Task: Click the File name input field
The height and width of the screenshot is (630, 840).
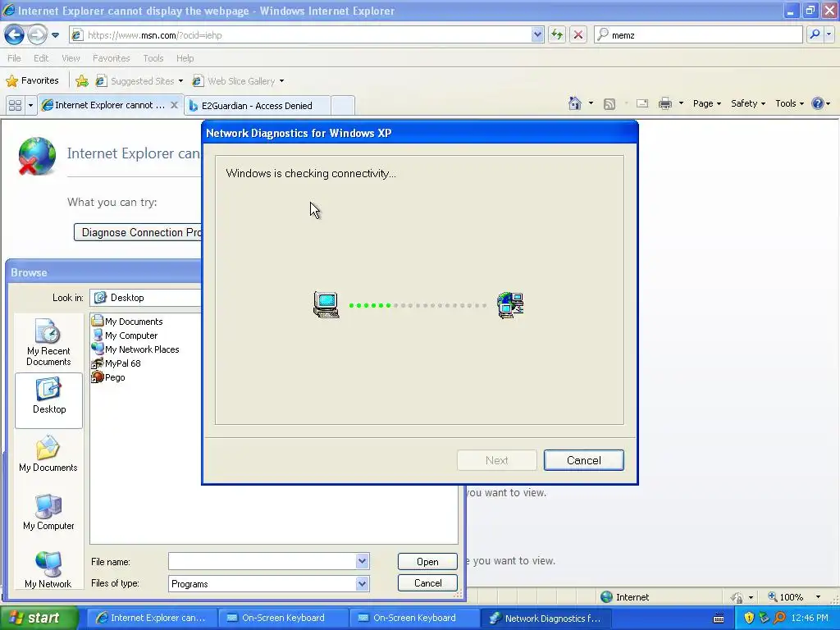Action: coord(262,561)
